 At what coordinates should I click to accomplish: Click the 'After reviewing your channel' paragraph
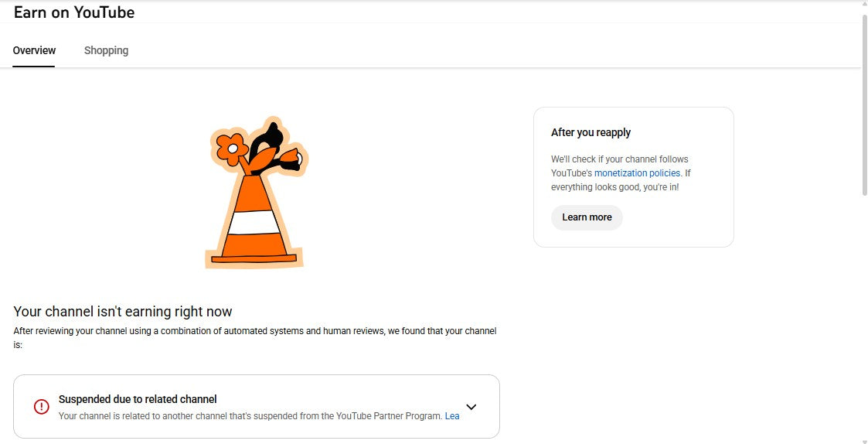(255, 331)
